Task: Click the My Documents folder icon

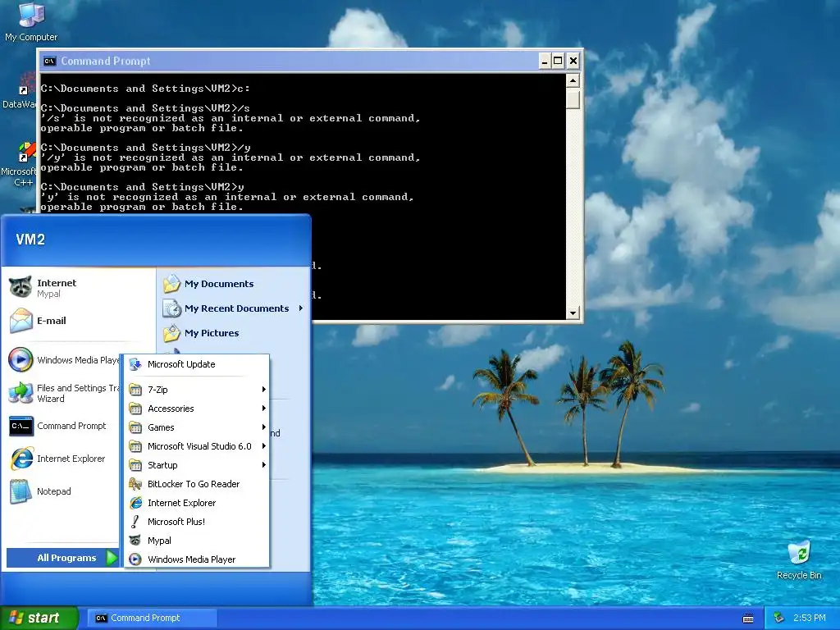Action: pyautogui.click(x=171, y=283)
